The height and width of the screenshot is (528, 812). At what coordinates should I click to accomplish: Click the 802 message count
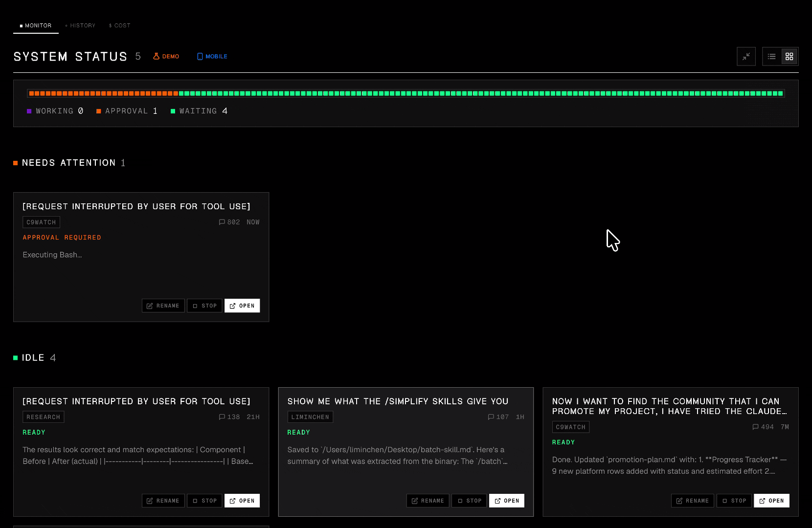pyautogui.click(x=229, y=222)
